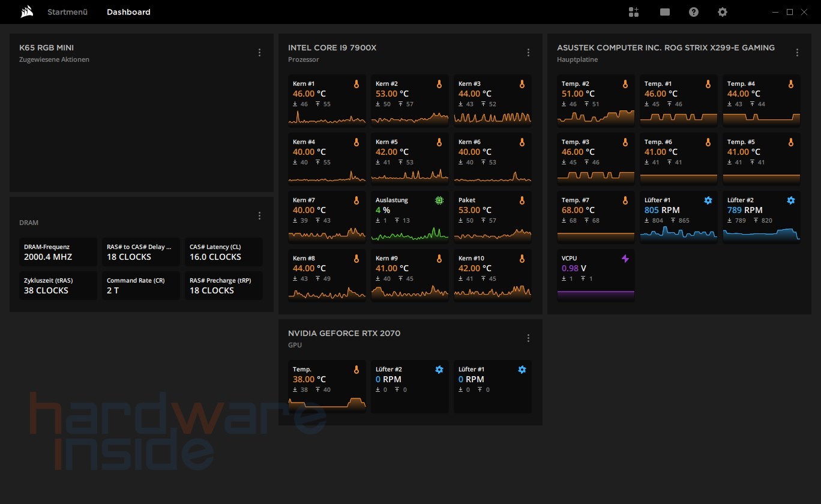Open iCUE settings gear icon
The width and height of the screenshot is (821, 504).
coord(723,12)
